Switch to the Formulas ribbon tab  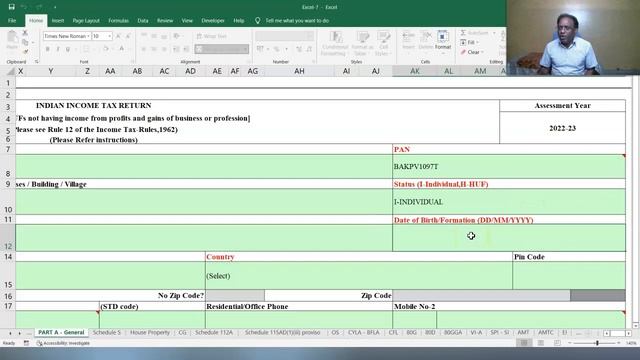click(x=118, y=20)
